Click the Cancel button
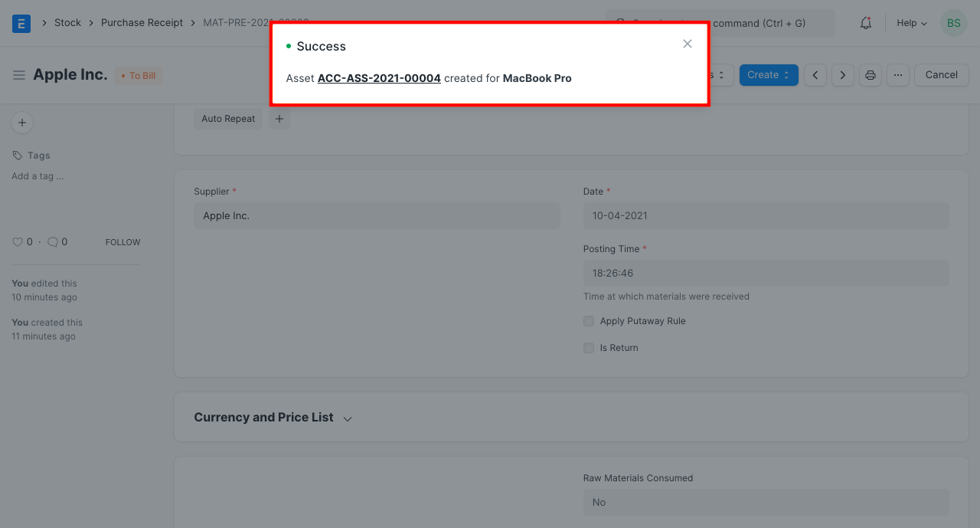980x528 pixels. [x=941, y=74]
